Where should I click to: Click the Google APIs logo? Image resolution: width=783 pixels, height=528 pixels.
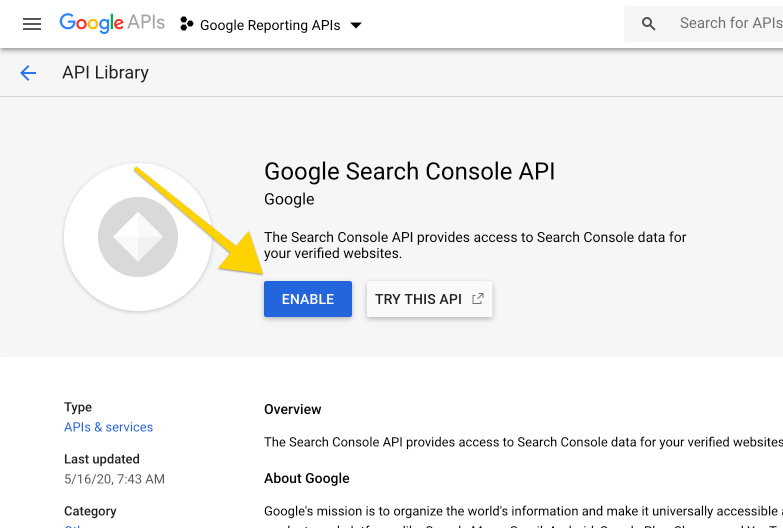pyautogui.click(x=112, y=23)
